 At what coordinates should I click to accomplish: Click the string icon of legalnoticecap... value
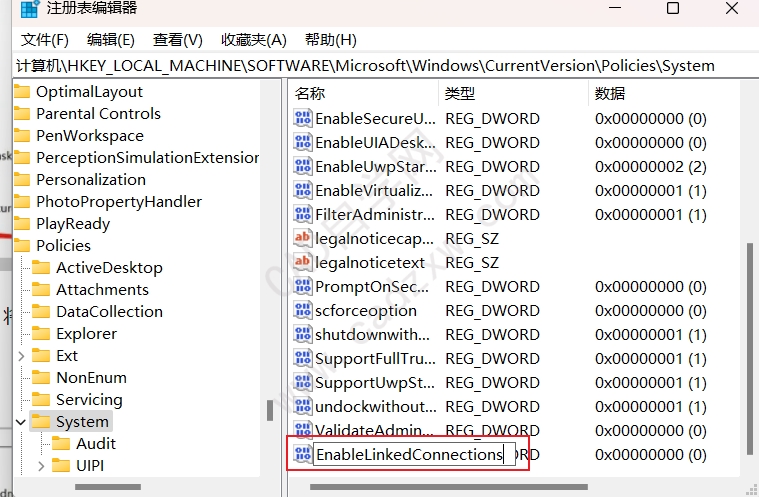point(303,238)
